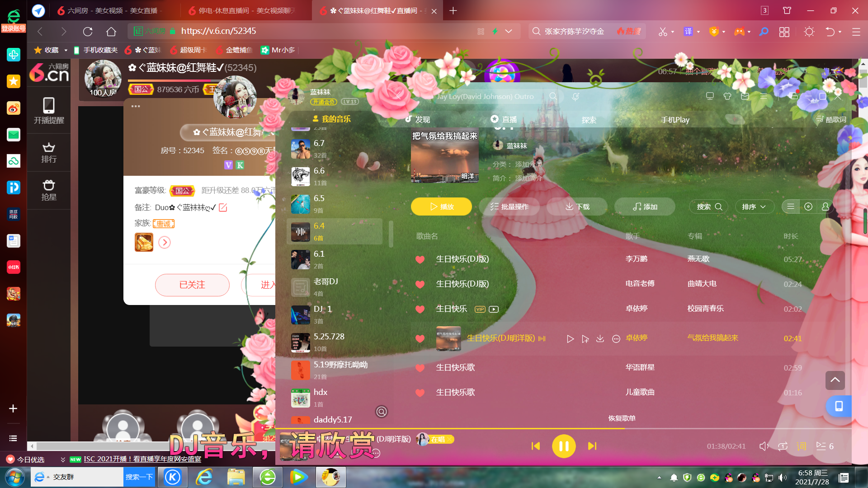Click the back-to-top arrow button
This screenshot has height=488, width=868.
point(835,380)
